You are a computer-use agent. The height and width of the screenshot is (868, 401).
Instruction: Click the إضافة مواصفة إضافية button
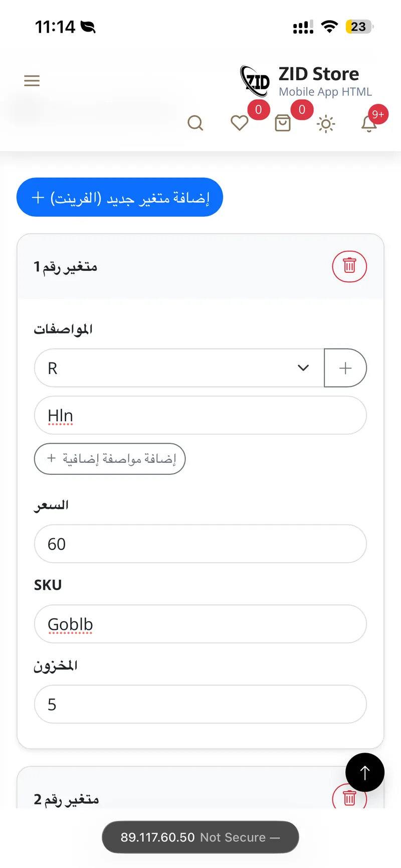pos(110,459)
